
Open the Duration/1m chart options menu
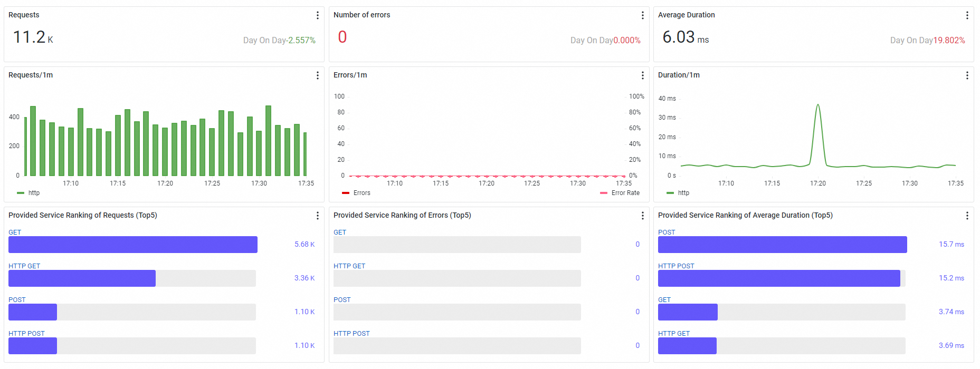(x=967, y=75)
